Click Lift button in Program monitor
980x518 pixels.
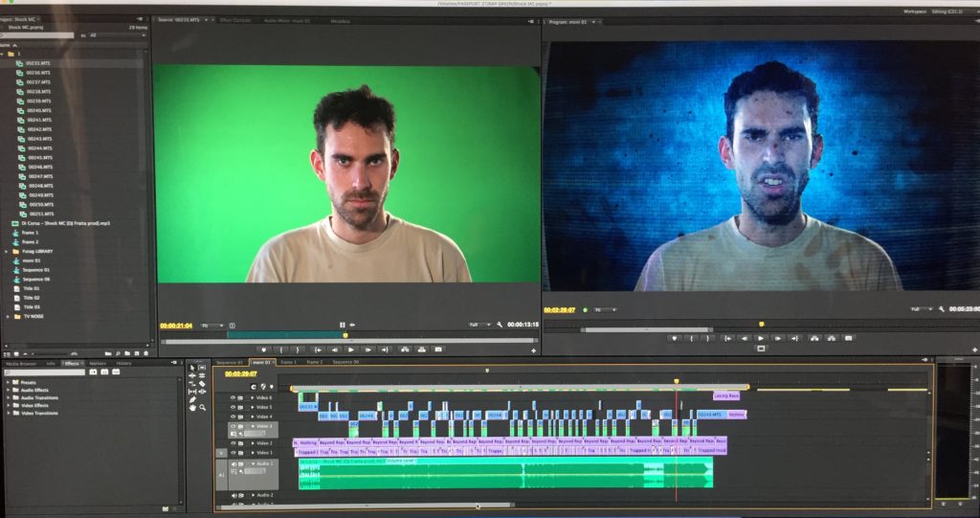point(814,338)
